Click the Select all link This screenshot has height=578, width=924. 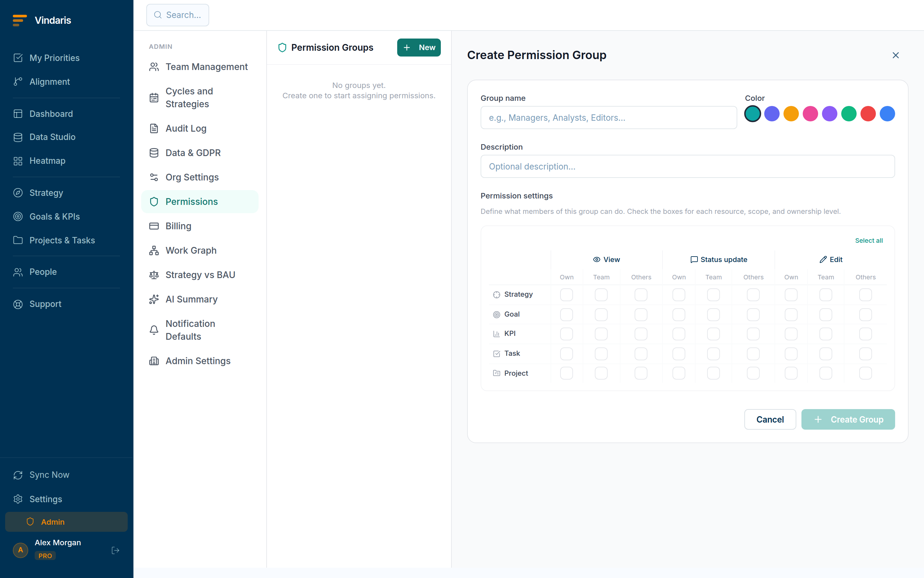[868, 241]
